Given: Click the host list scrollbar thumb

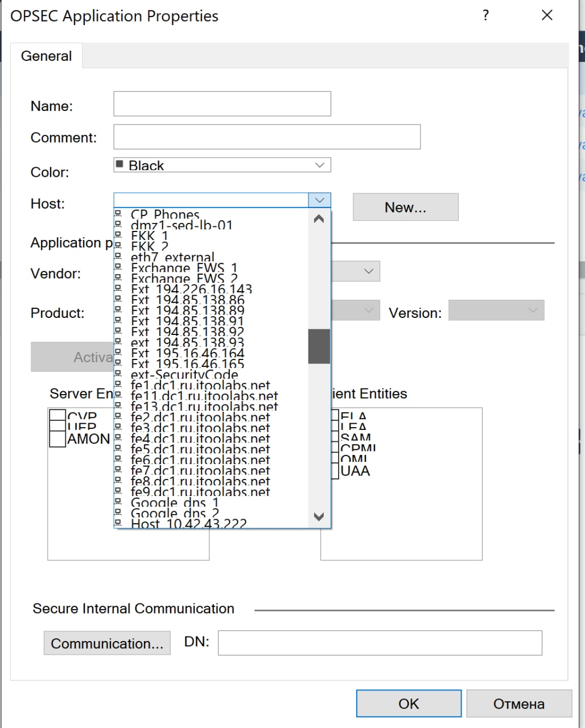Looking at the screenshot, I should 319,346.
